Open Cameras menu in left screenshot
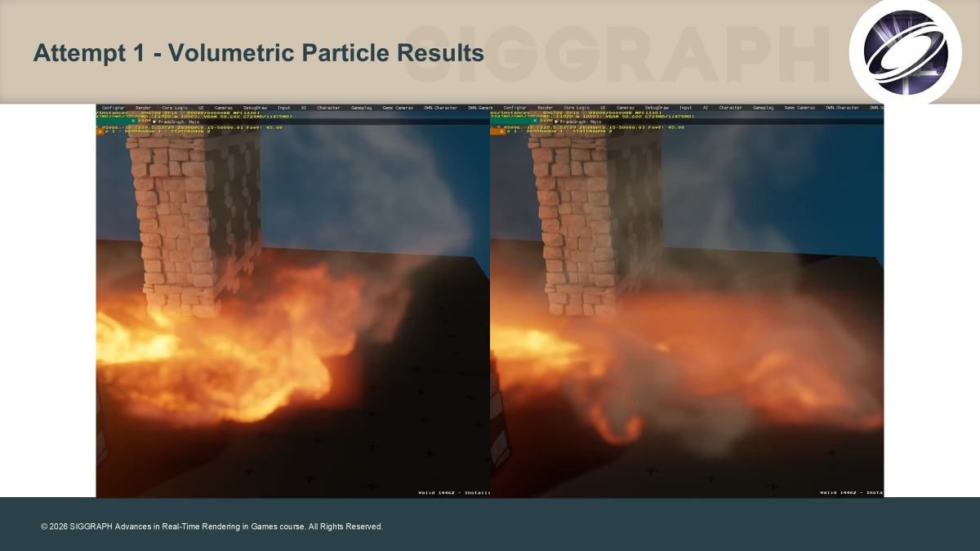This screenshot has height=551, width=980. point(224,108)
